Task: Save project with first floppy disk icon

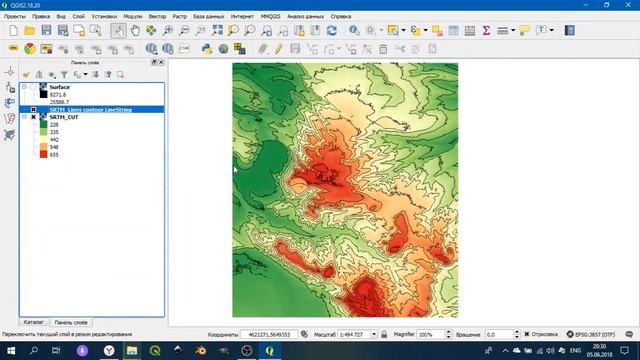Action: point(46,31)
